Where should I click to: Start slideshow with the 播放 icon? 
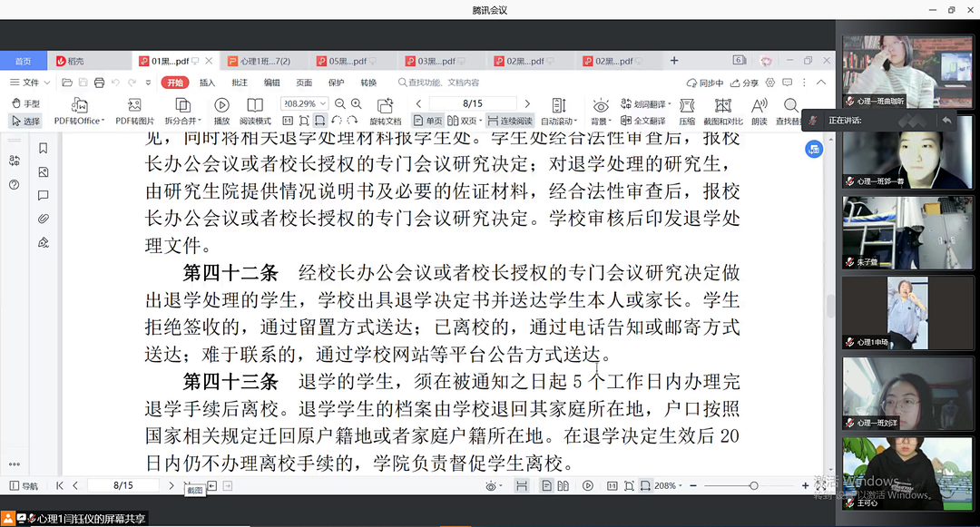[221, 106]
